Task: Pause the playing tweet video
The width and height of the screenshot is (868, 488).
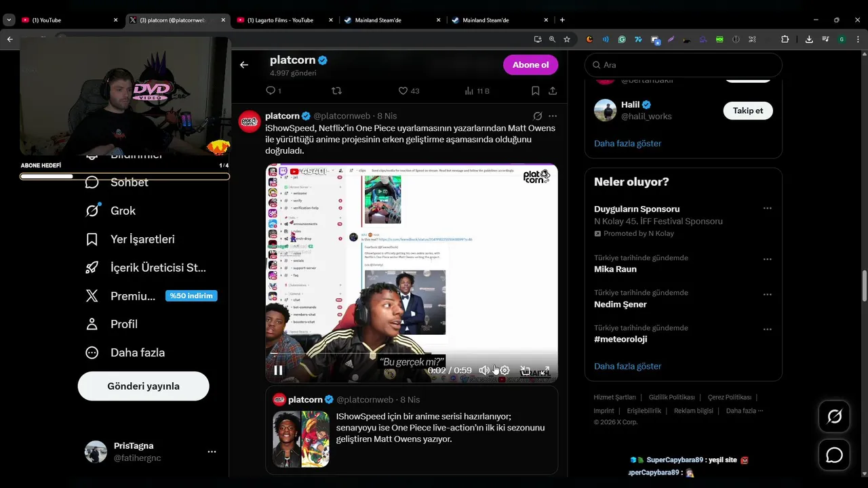Action: pyautogui.click(x=278, y=370)
